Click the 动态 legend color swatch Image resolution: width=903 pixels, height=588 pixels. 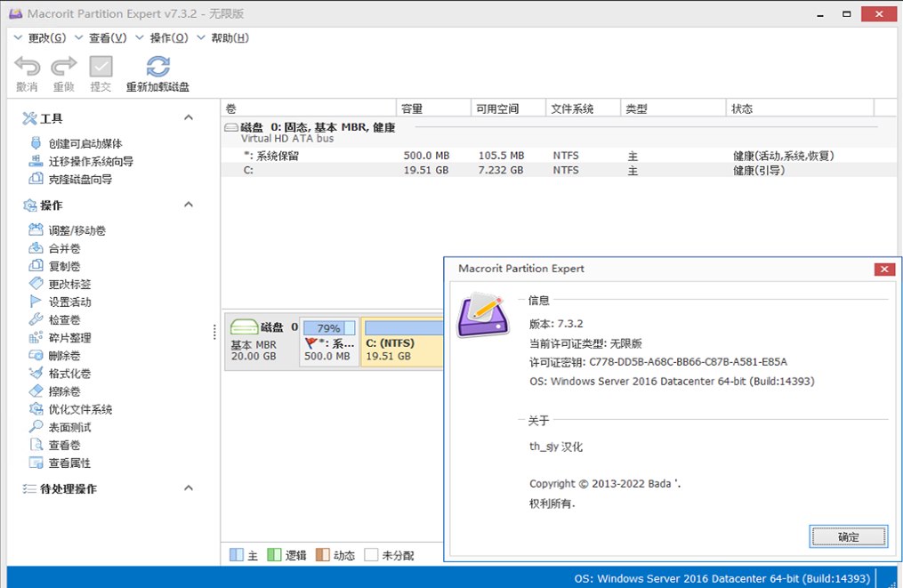click(x=322, y=554)
